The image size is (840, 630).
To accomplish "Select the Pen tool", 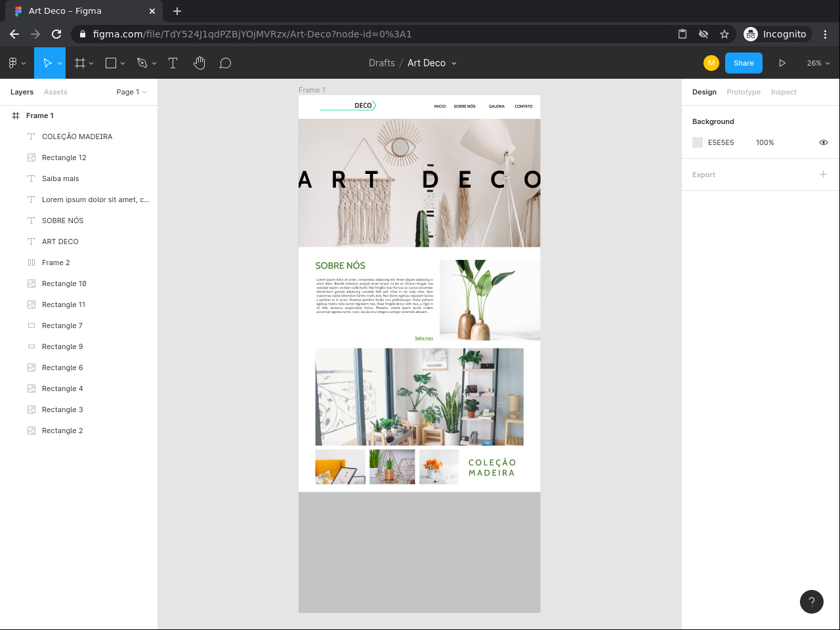I will click(x=142, y=63).
